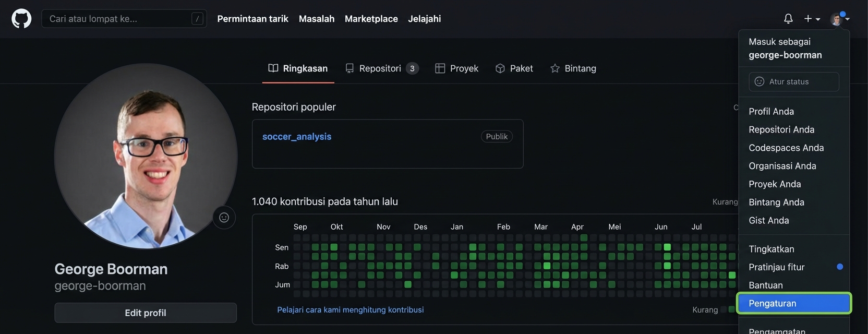Select Organisasi Anda from user menu
The height and width of the screenshot is (334, 868).
coord(794,166)
